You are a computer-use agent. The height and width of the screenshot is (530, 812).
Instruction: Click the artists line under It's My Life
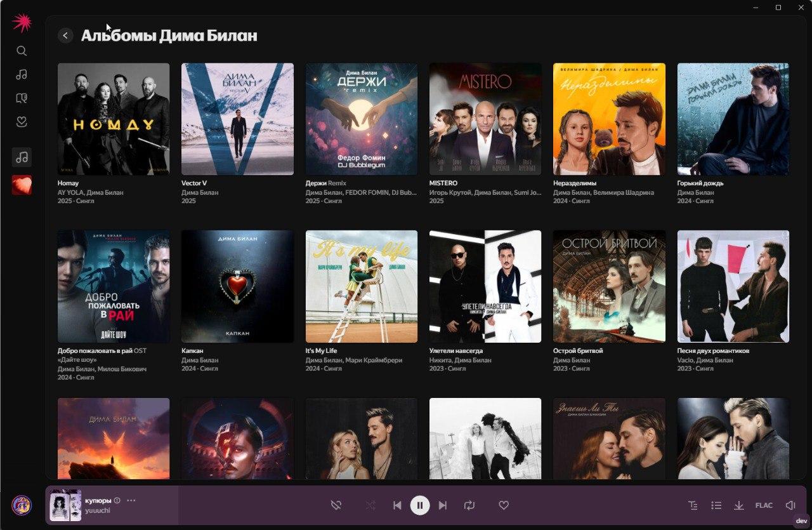[354, 360]
